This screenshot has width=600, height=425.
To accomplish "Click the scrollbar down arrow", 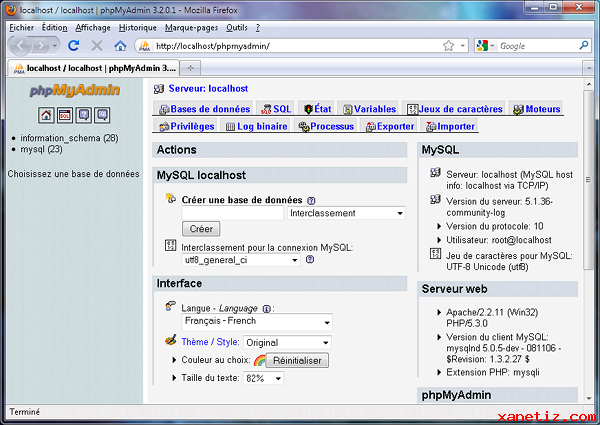I will point(589,398).
